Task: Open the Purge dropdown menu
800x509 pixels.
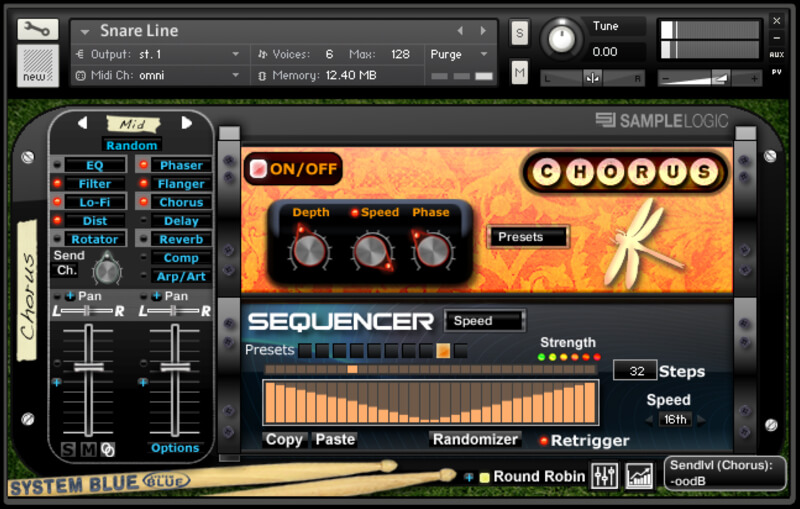Action: tap(459, 54)
